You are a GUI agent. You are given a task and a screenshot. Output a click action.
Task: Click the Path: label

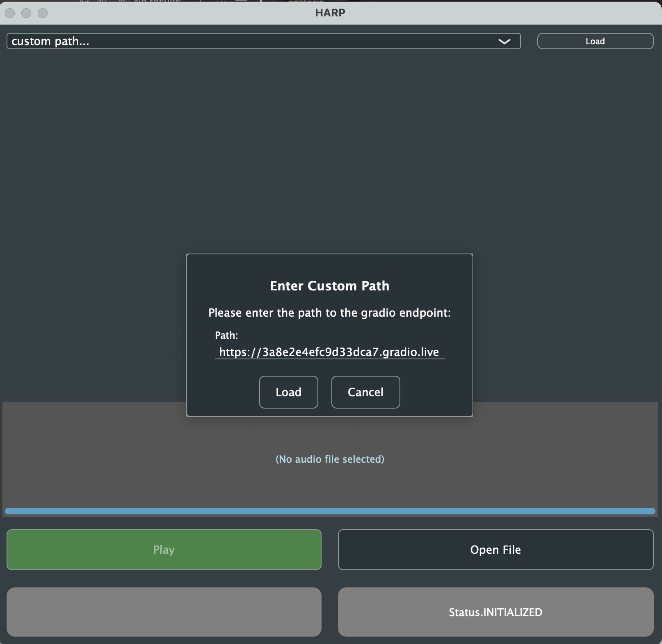tap(226, 335)
